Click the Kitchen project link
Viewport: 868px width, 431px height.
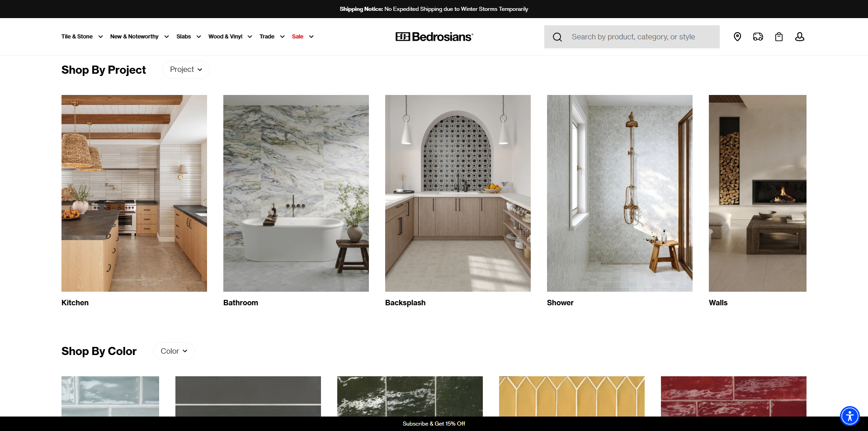point(75,303)
